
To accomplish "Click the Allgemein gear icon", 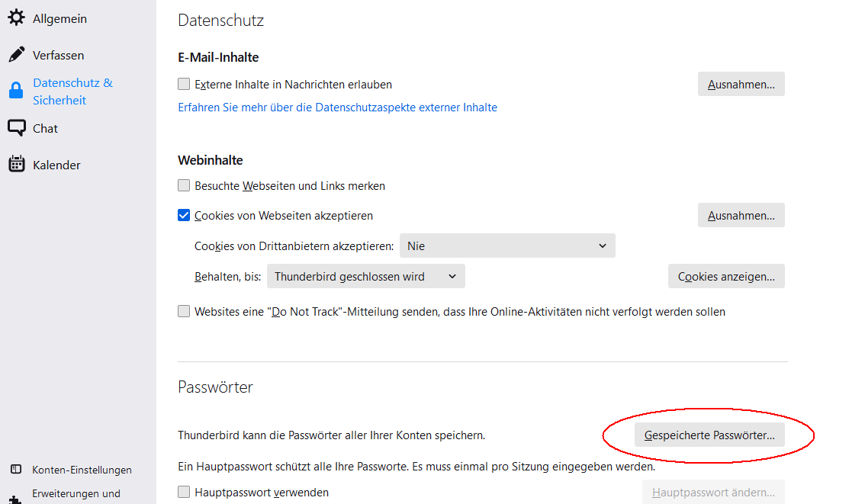I will (16, 18).
